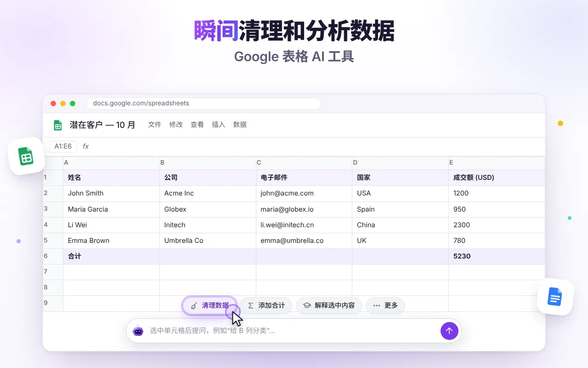Select column A header
The image size is (588, 368).
click(111, 163)
